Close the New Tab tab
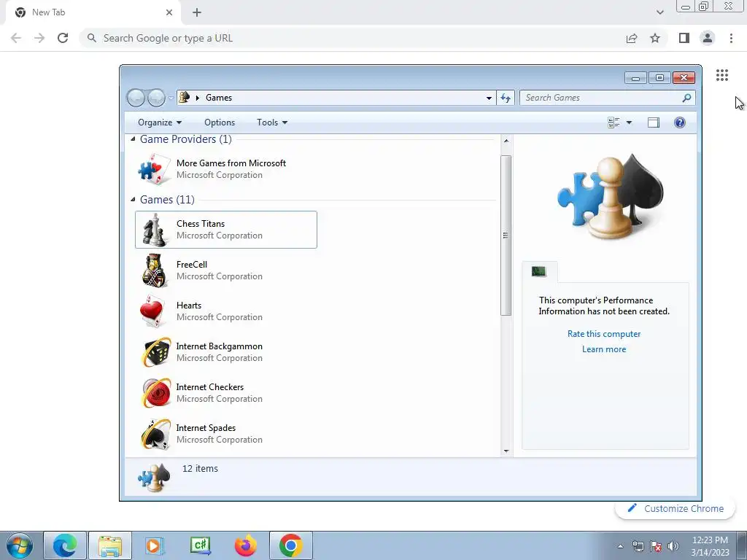747x560 pixels. [169, 12]
